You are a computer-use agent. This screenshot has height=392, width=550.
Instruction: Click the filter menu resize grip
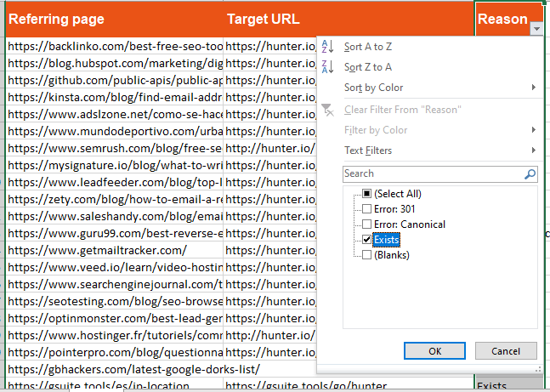pyautogui.click(x=538, y=369)
